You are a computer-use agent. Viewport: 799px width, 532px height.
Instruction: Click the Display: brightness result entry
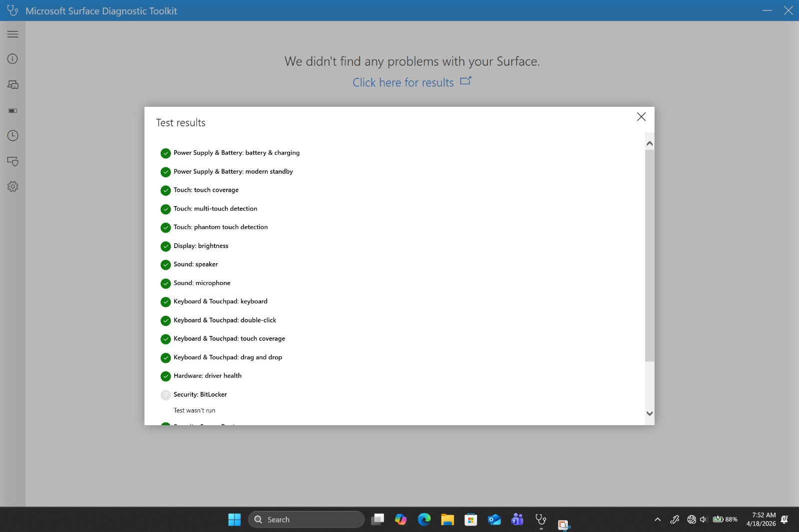click(201, 246)
